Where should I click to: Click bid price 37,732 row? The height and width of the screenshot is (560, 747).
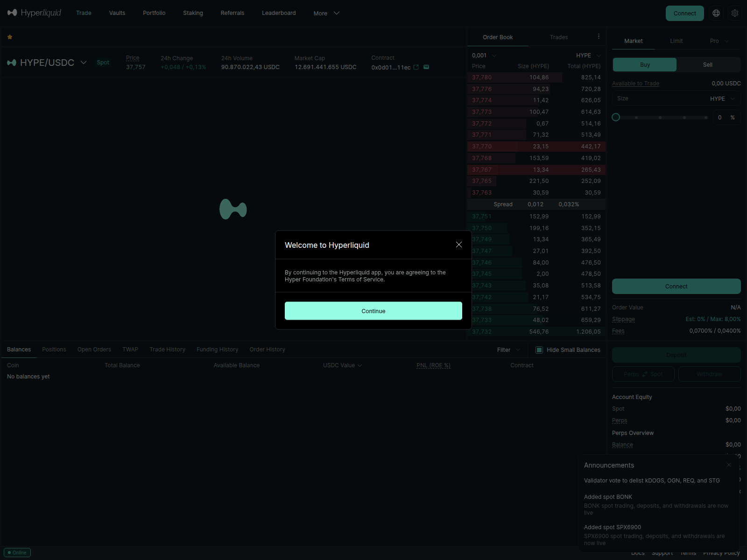536,332
